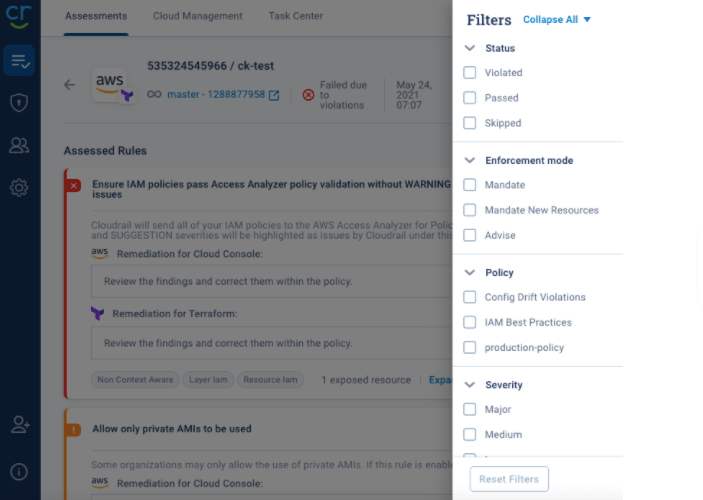Open the Assessments sidebar icon
Viewport: 703px width, 500px height.
pyautogui.click(x=19, y=61)
